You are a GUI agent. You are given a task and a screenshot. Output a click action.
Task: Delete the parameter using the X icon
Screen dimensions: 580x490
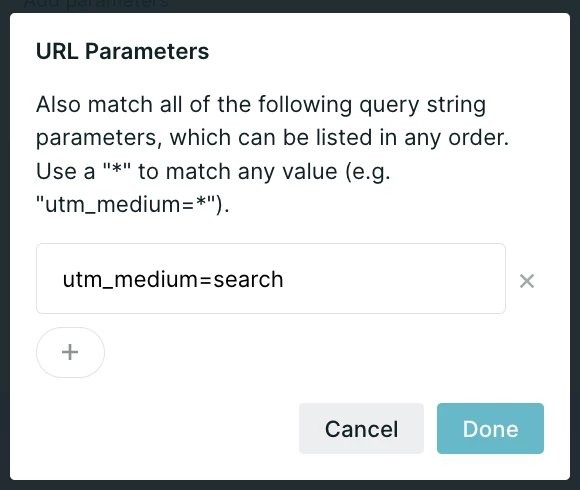pyautogui.click(x=527, y=281)
